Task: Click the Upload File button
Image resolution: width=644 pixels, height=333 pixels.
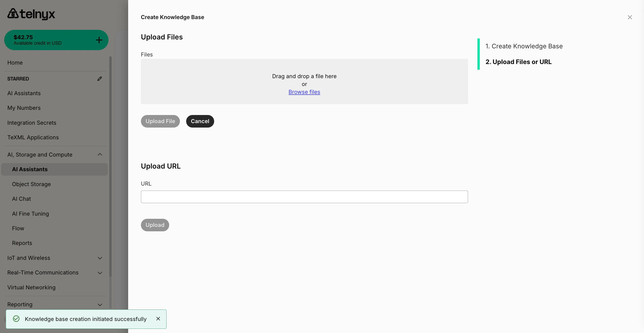Action: 160,121
